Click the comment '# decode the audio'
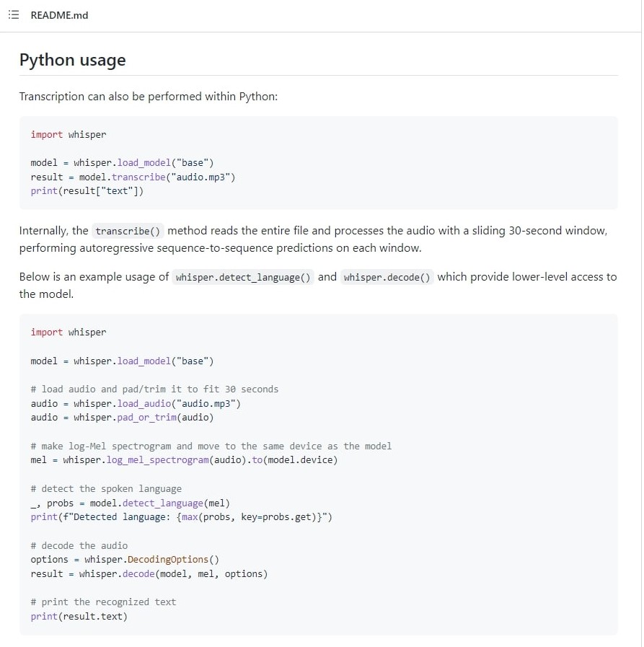Image resolution: width=644 pixels, height=647 pixels. click(x=79, y=545)
